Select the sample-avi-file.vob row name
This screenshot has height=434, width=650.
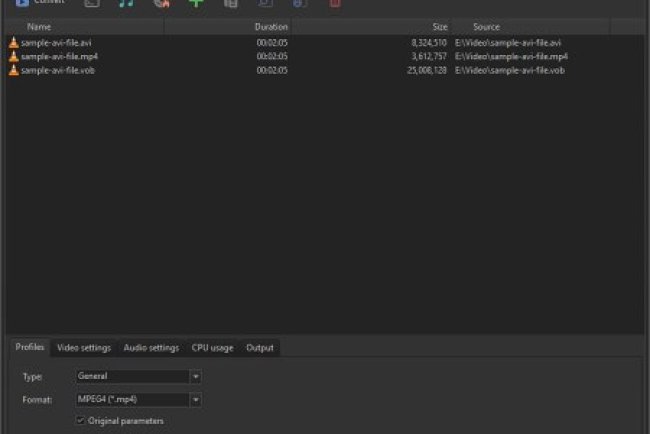coord(58,70)
